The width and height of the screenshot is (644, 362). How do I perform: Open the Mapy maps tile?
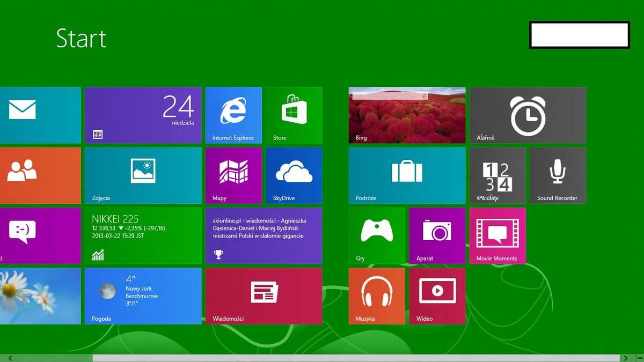click(233, 176)
